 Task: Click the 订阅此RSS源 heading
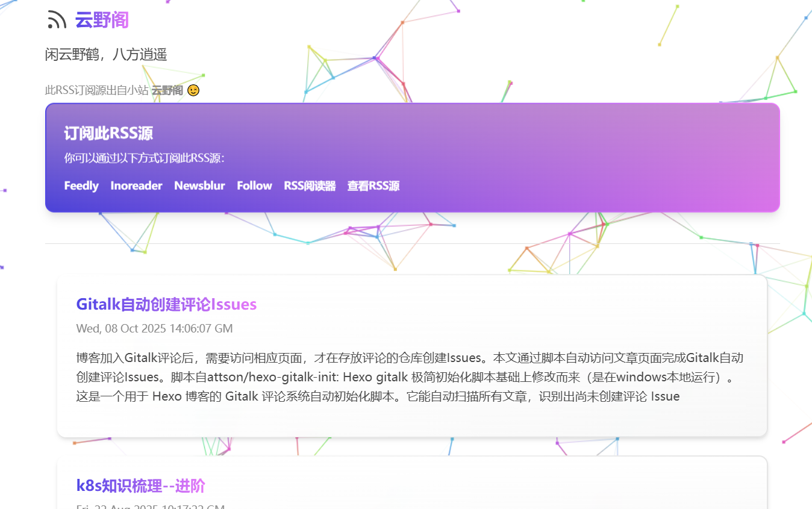[x=108, y=133]
